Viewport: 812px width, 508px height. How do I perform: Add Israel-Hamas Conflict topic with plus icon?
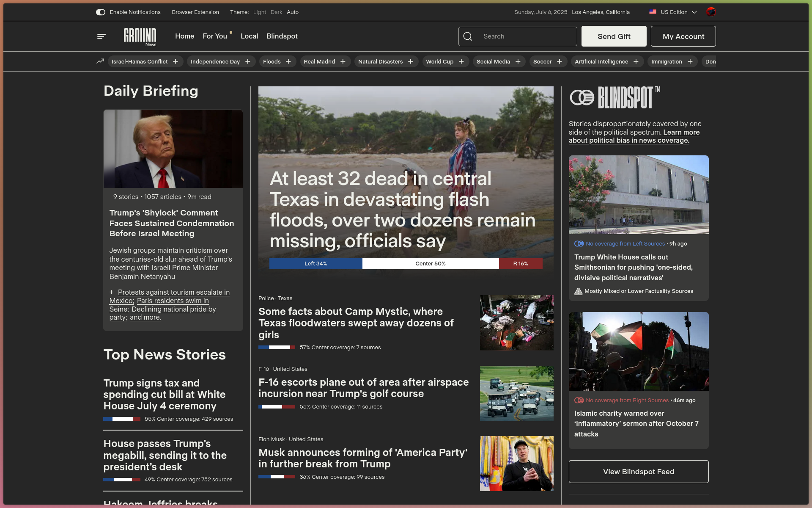pyautogui.click(x=176, y=61)
